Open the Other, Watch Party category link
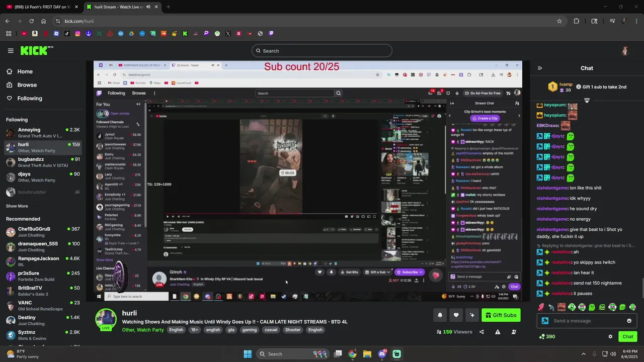Image resolution: width=644 pixels, height=362 pixels. pos(143,330)
